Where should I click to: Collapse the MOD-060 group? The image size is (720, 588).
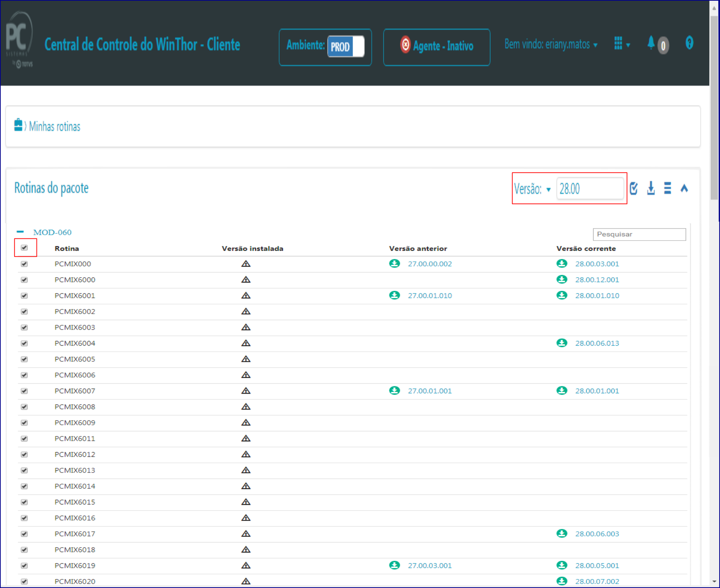[x=20, y=232]
